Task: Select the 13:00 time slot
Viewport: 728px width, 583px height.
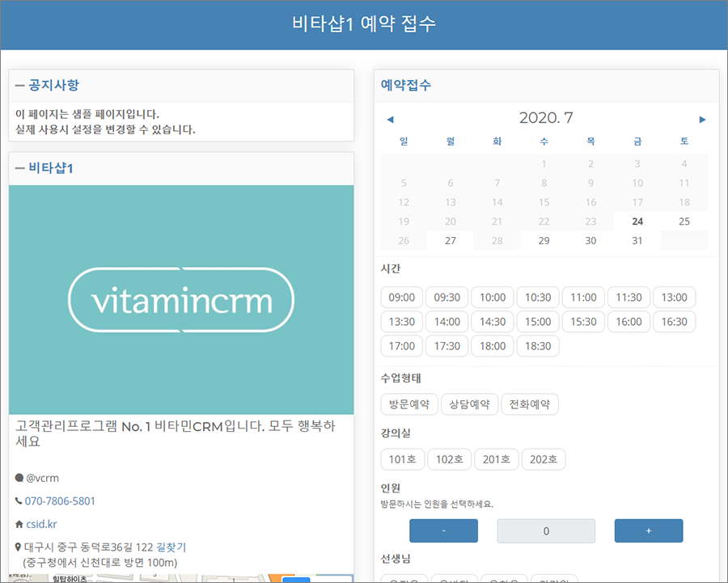Action: pos(674,298)
